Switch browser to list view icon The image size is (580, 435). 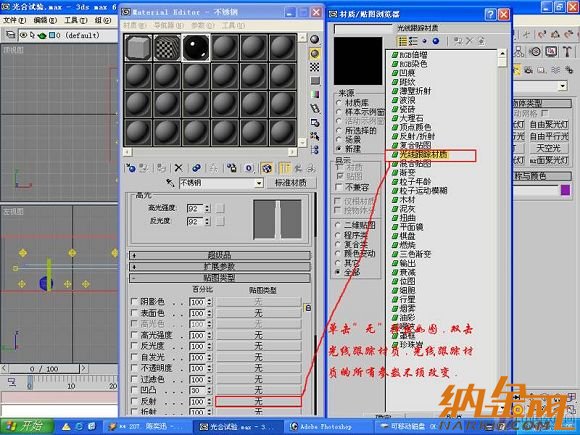pos(402,41)
